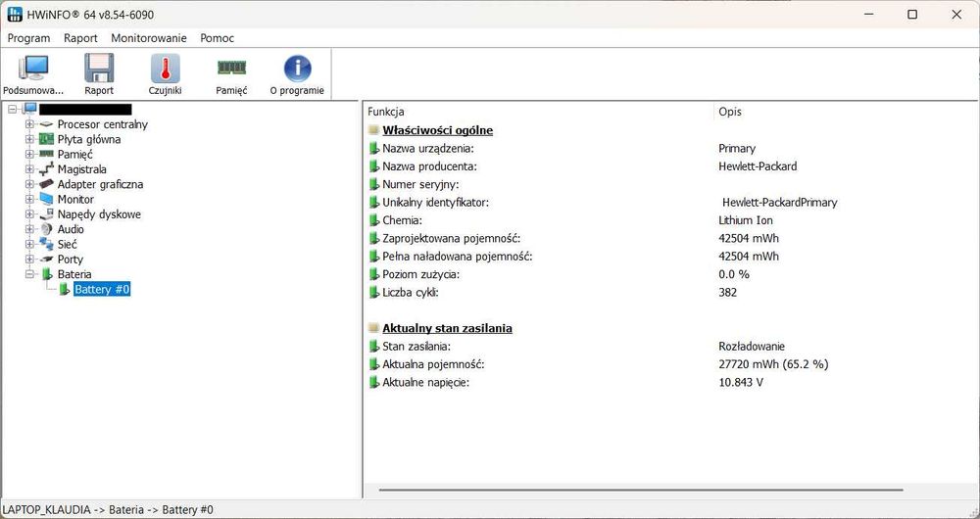Open the Podsumowanie summary toolbar icon

33,68
